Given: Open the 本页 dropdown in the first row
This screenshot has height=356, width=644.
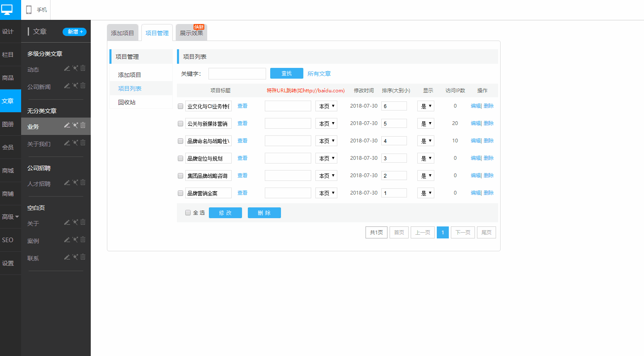Looking at the screenshot, I should click(326, 106).
